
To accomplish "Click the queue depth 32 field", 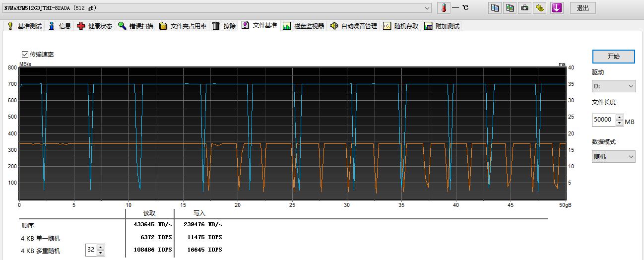I will point(91,250).
